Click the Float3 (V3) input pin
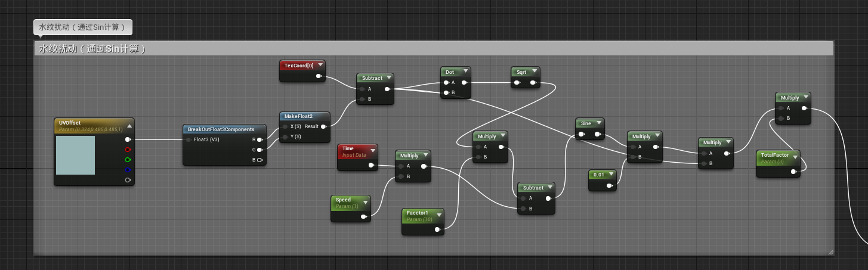 click(x=189, y=139)
